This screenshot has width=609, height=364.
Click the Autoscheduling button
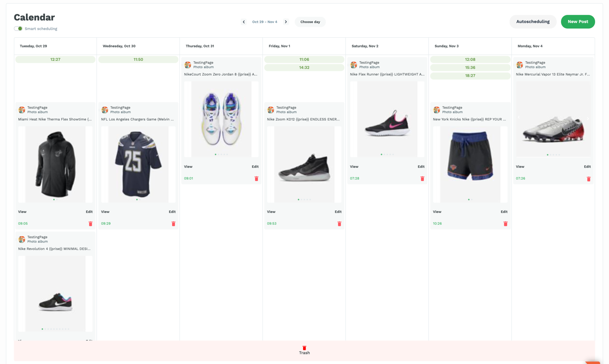pyautogui.click(x=533, y=22)
